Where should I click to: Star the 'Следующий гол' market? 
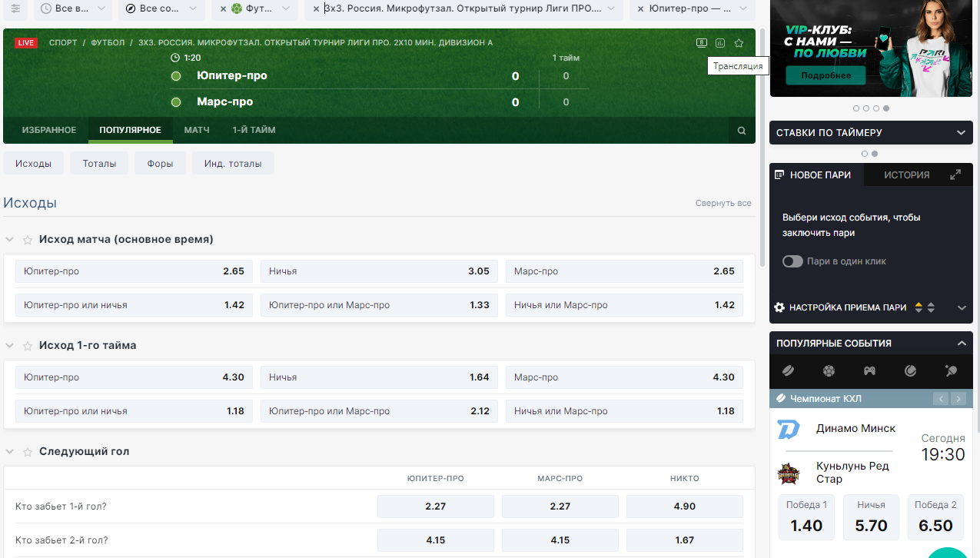(28, 452)
